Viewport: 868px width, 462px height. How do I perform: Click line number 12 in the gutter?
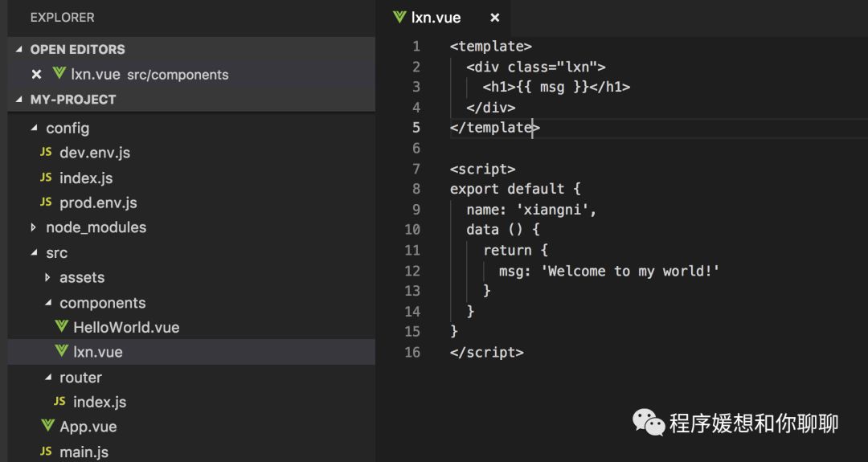[x=412, y=271]
